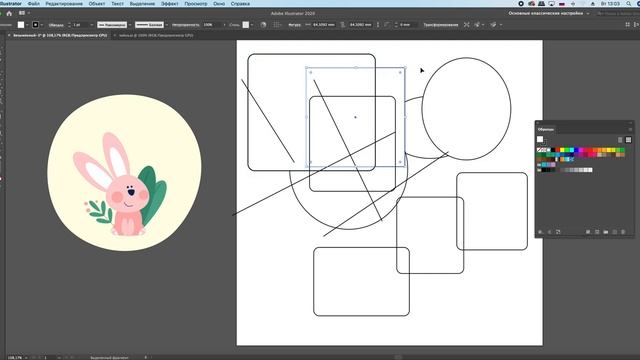
Task: Click the stroke weight stepper arrows
Action: click(x=69, y=25)
